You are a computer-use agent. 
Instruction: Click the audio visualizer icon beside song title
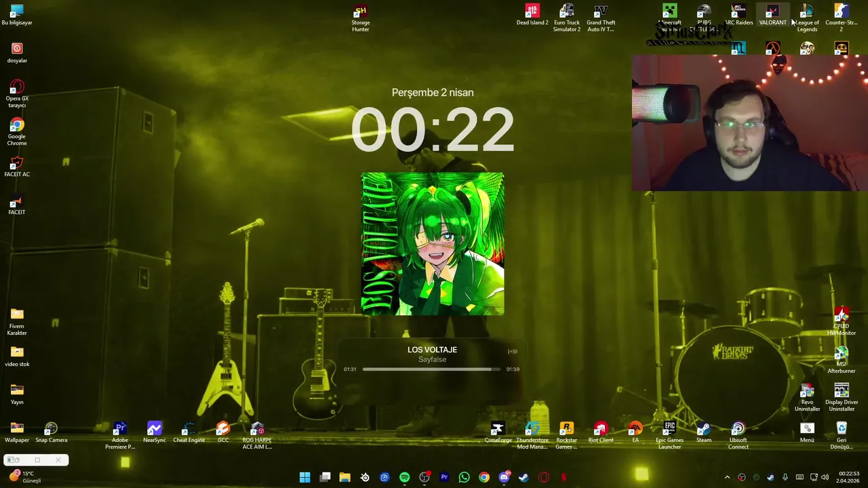coord(513,351)
